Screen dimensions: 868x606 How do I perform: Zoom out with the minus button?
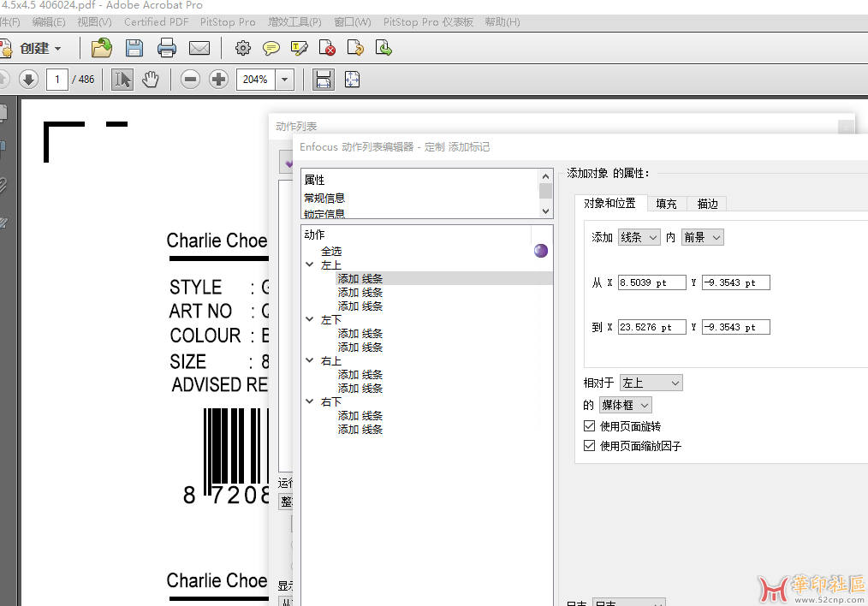click(190, 79)
